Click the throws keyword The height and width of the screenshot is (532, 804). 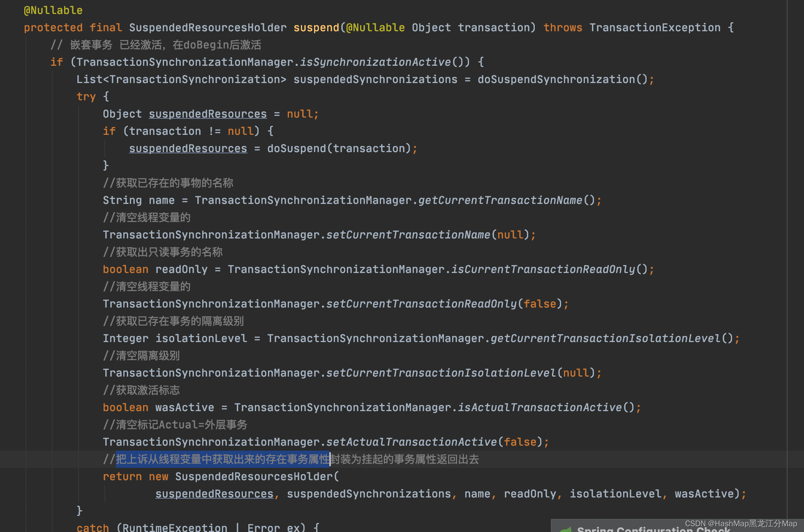coord(563,28)
